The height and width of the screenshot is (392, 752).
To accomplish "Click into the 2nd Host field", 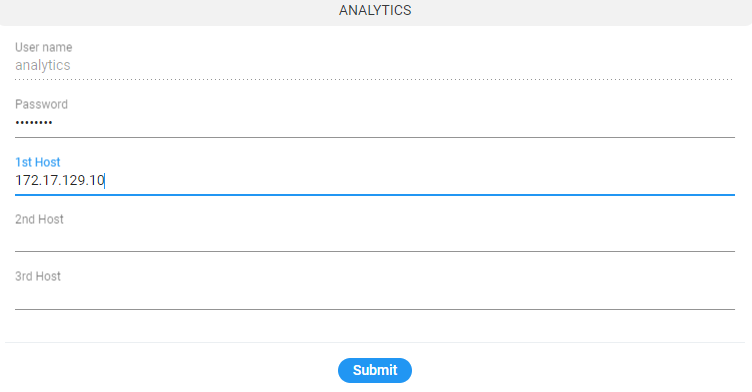I will click(x=375, y=238).
